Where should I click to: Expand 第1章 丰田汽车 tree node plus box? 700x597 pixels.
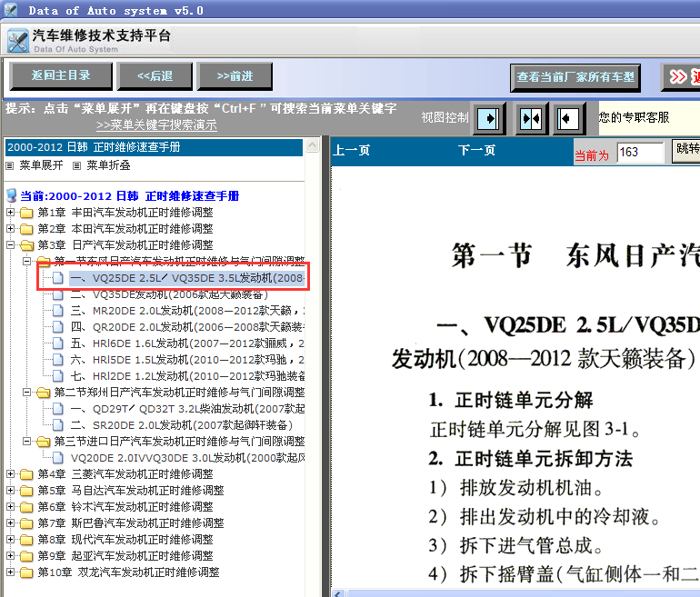coord(10,213)
